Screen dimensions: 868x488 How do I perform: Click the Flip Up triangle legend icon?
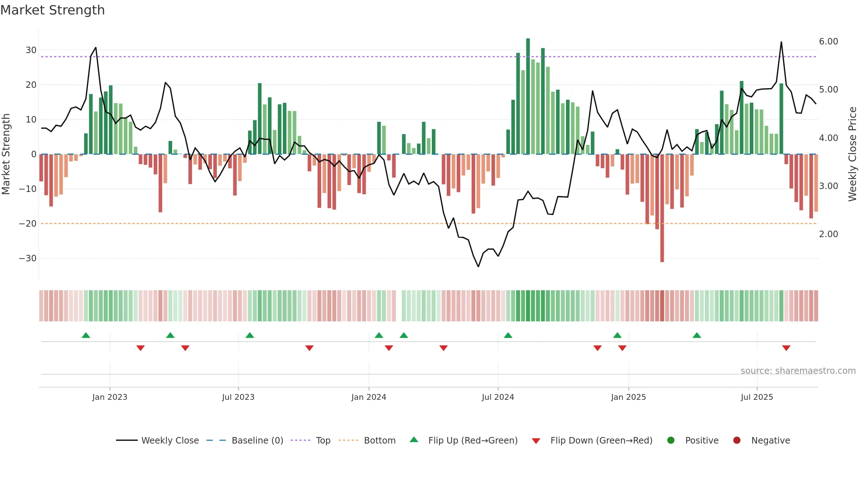[414, 440]
